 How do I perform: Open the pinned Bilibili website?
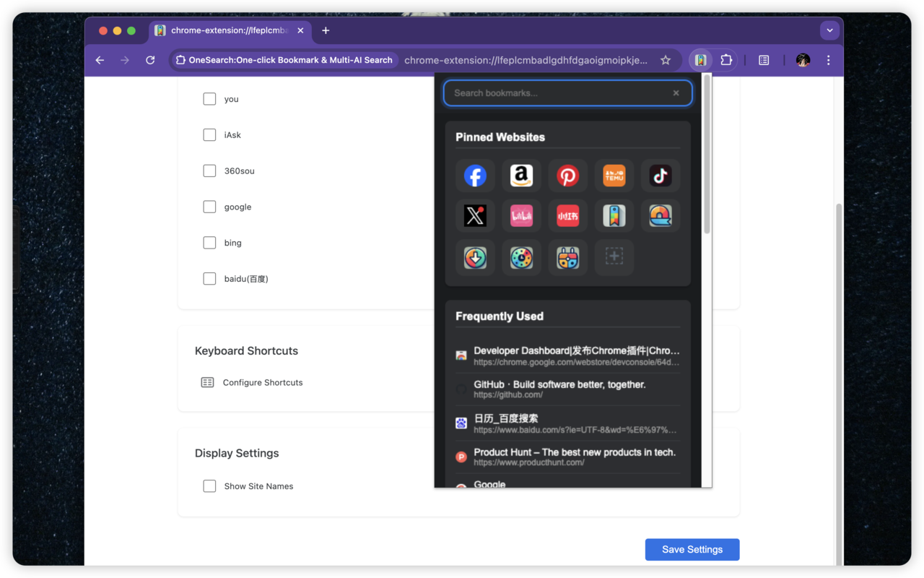(x=521, y=216)
